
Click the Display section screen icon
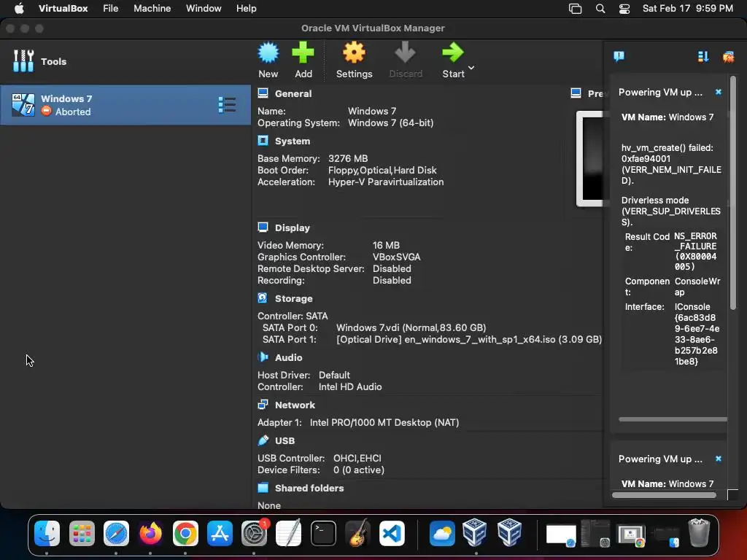tap(263, 227)
